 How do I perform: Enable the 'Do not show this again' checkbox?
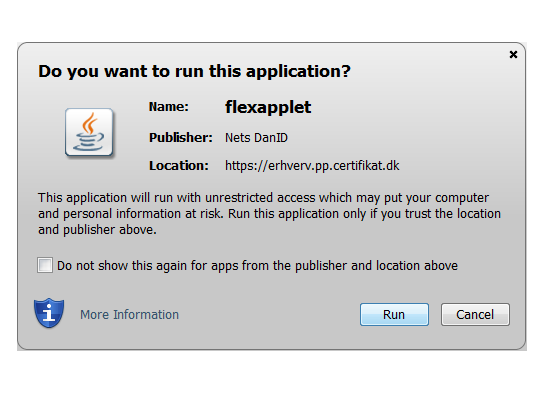pos(45,265)
